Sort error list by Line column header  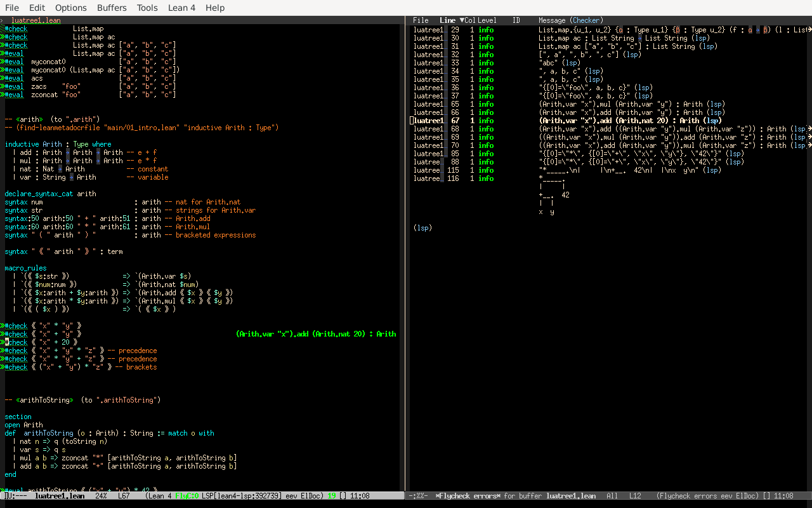(447, 20)
